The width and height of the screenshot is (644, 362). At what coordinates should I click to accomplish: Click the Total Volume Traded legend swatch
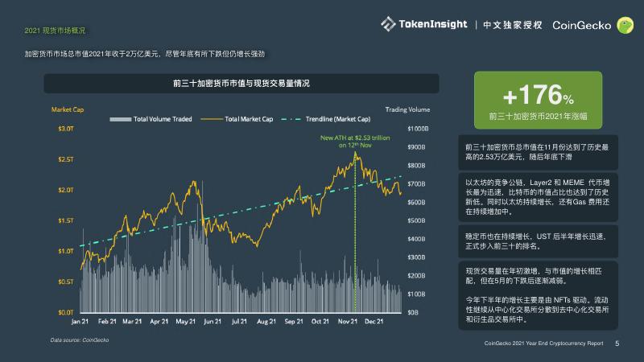click(x=120, y=119)
